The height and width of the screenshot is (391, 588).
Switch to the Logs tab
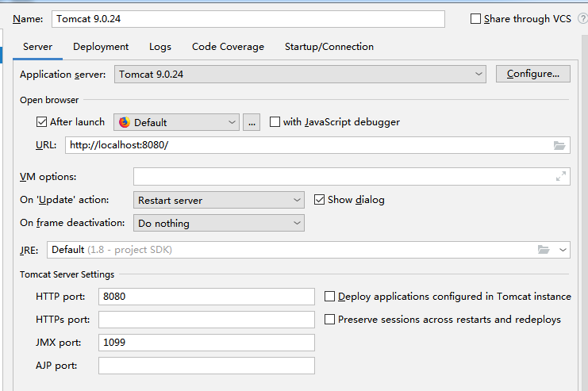(160, 47)
